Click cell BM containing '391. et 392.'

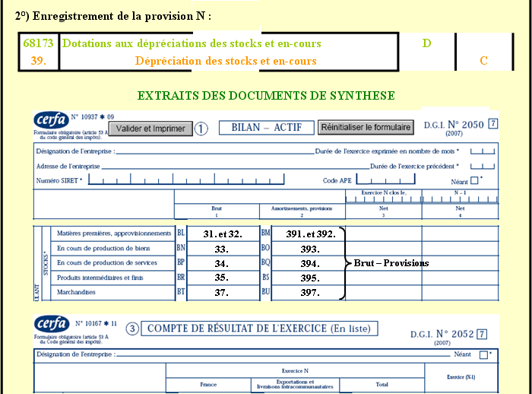coord(308,234)
